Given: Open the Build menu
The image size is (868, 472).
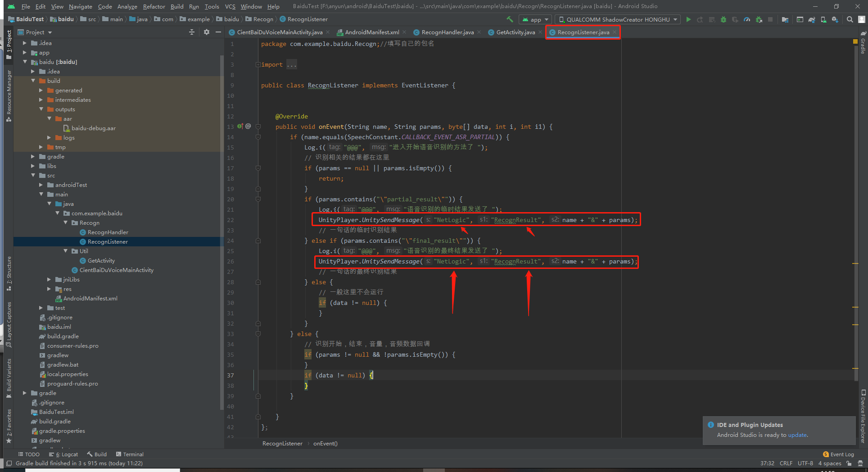Looking at the screenshot, I should point(177,6).
